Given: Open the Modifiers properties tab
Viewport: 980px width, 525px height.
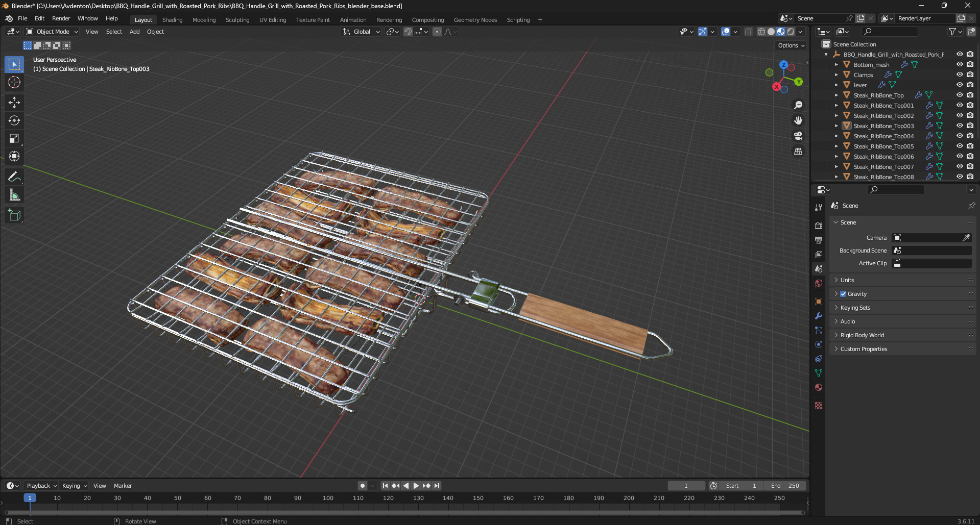Looking at the screenshot, I should [x=819, y=316].
